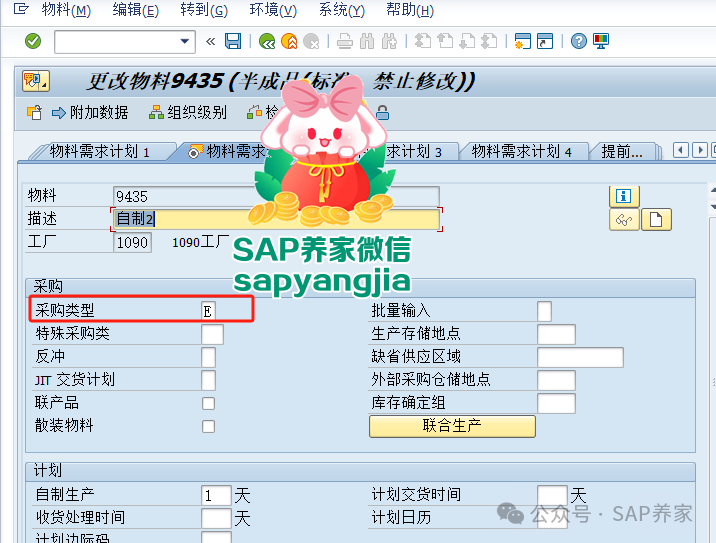Click the blank document icon button
The image size is (716, 543).
(x=656, y=220)
